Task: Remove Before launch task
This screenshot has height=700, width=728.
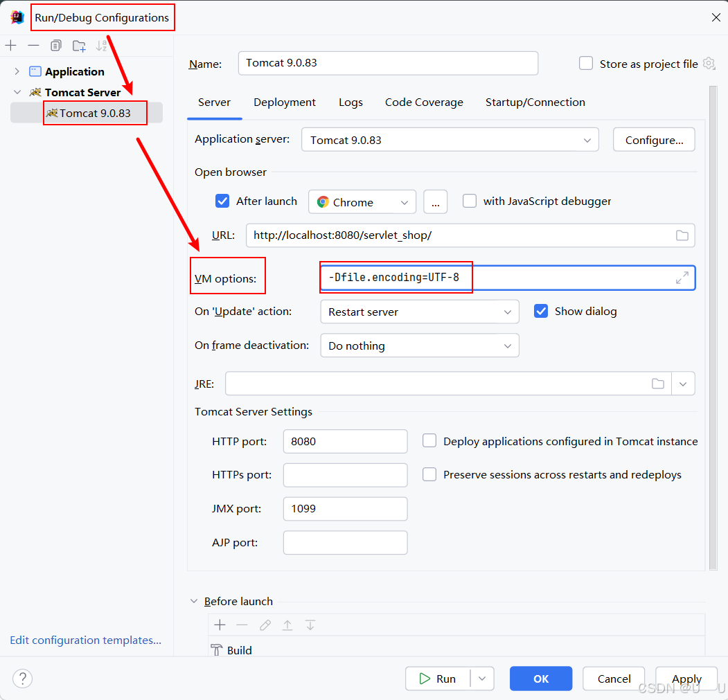Action: (242, 625)
